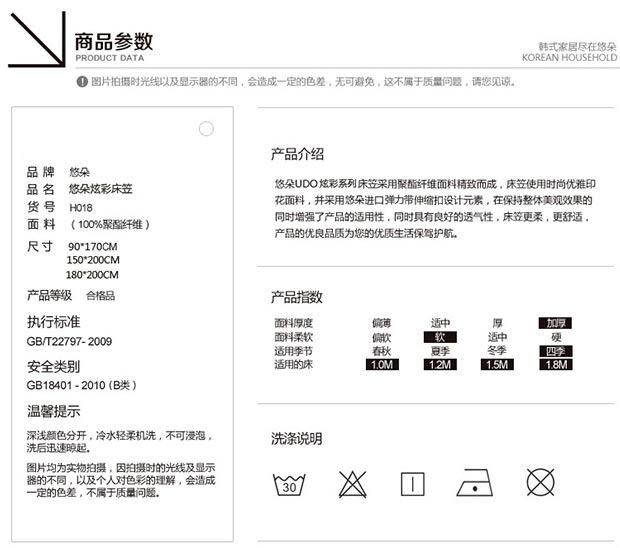Screen dimensions: 620x548
Task: Click the size 150*200CM
Action: (x=93, y=260)
